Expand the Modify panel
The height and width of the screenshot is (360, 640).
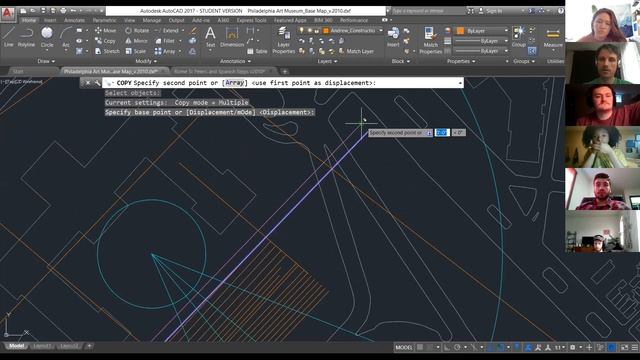pos(146,61)
